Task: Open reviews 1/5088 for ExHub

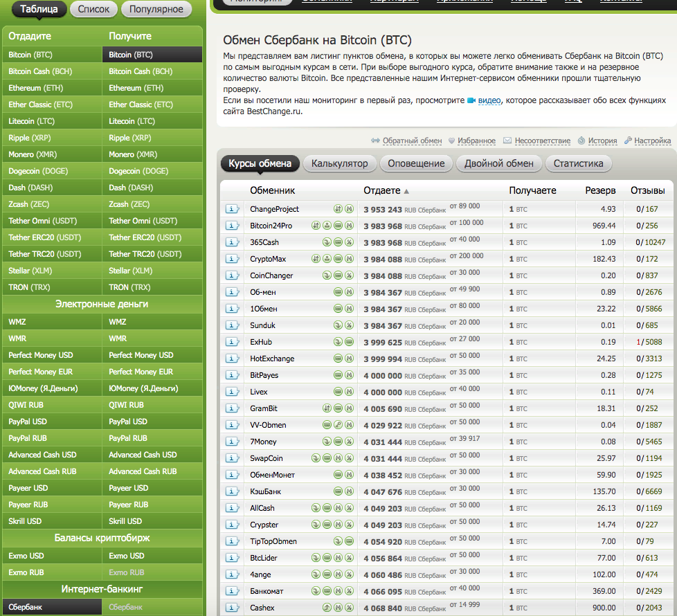Action: [649, 343]
